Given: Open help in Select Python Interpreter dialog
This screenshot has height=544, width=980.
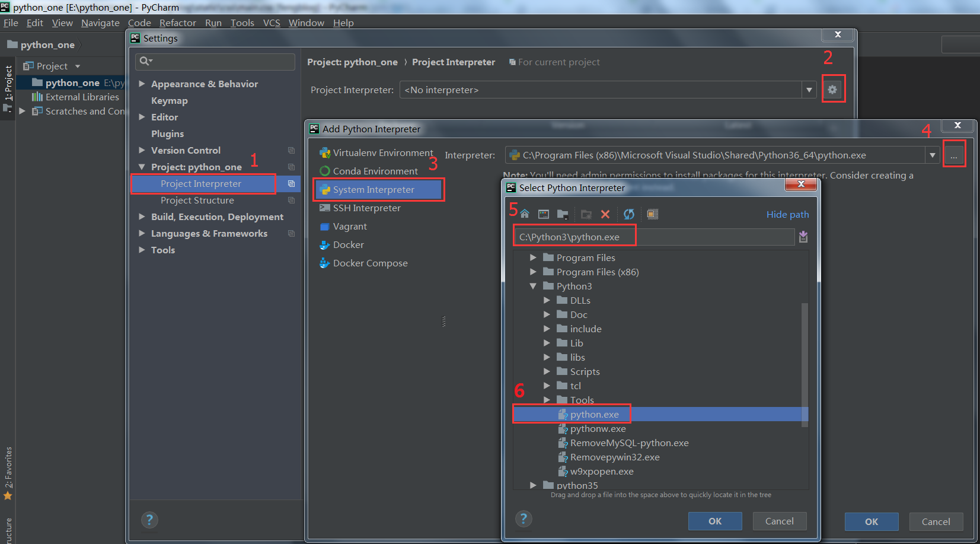Looking at the screenshot, I should pyautogui.click(x=523, y=519).
